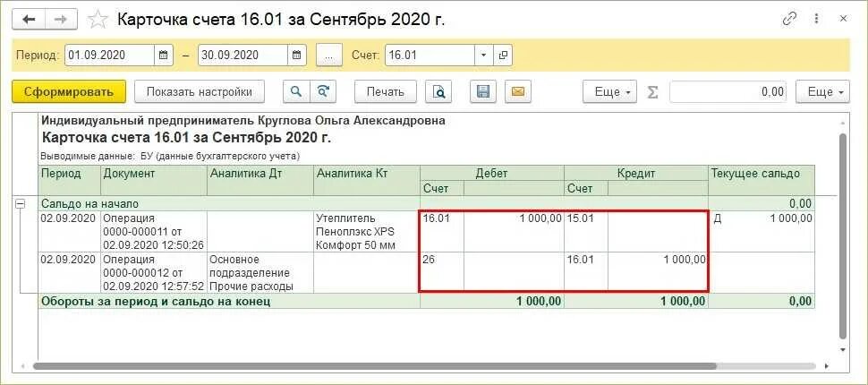Click the vertical scrollbar down arrow
This screenshot has width=868, height=385.
coord(843,350)
